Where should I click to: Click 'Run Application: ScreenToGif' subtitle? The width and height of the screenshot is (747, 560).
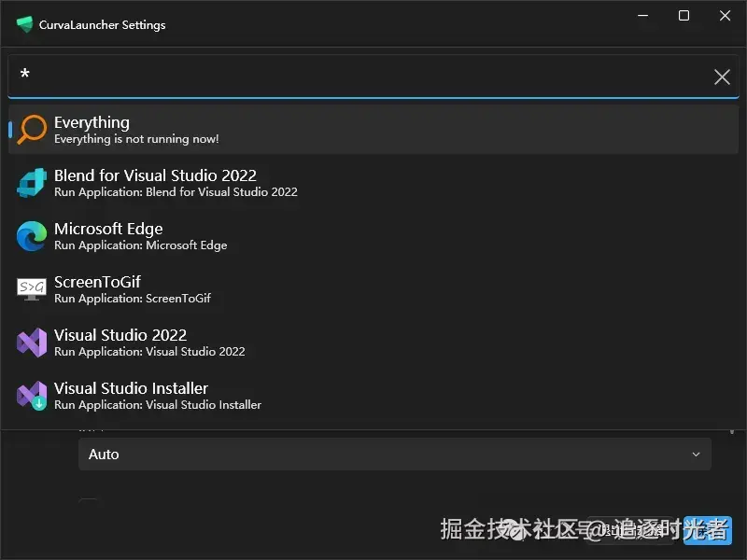click(133, 299)
